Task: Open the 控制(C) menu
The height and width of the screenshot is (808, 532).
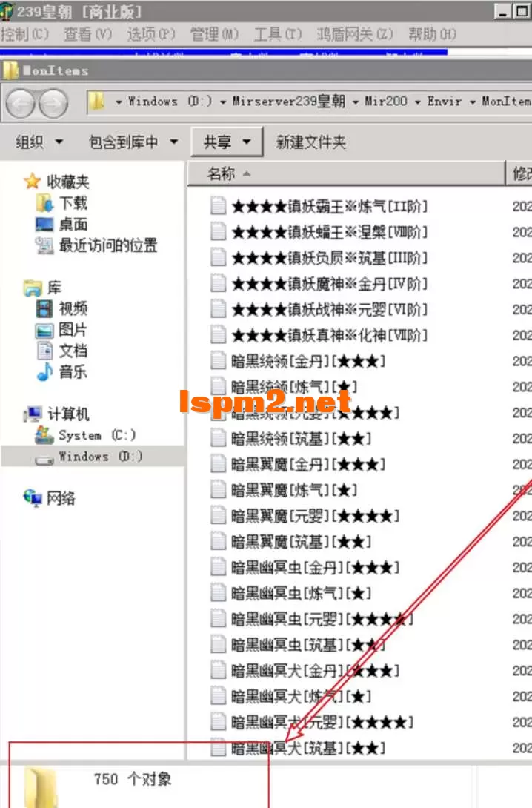Action: pyautogui.click(x=24, y=34)
